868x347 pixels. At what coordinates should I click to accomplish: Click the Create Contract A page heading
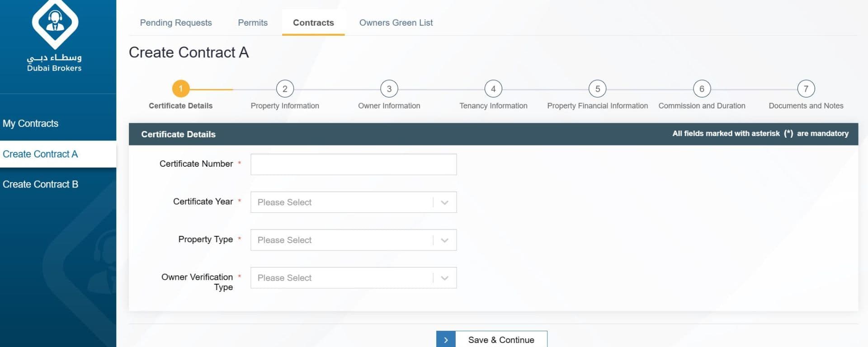[189, 52]
